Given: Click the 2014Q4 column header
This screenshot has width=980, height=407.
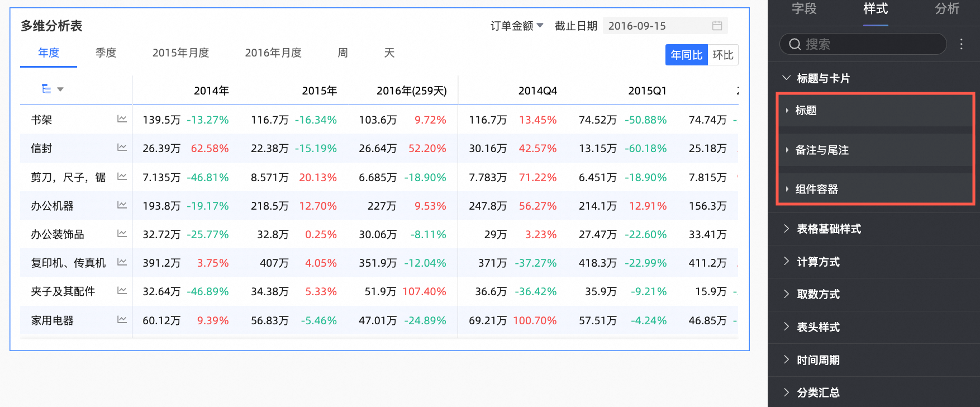Looking at the screenshot, I should (x=537, y=91).
